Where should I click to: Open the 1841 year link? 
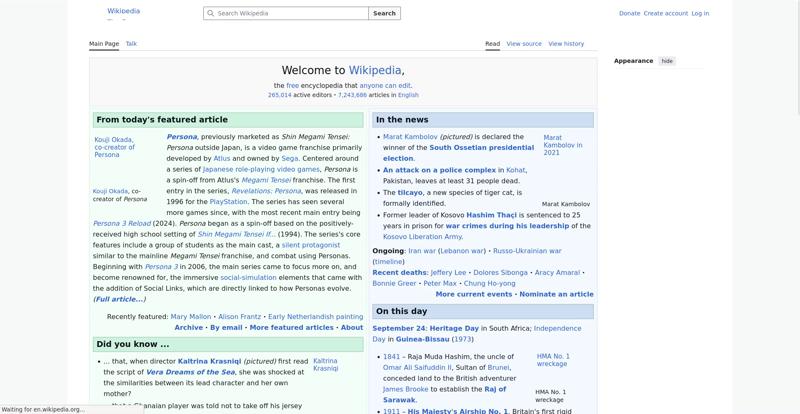point(391,357)
